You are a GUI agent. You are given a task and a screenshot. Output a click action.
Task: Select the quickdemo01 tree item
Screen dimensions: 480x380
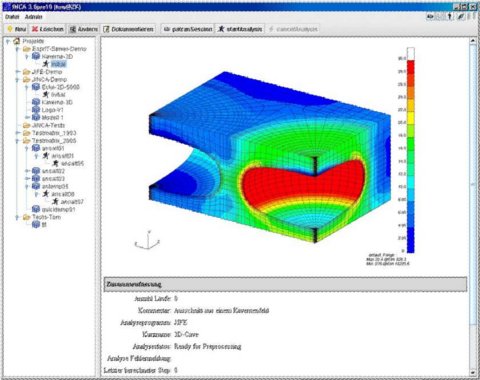[58, 210]
